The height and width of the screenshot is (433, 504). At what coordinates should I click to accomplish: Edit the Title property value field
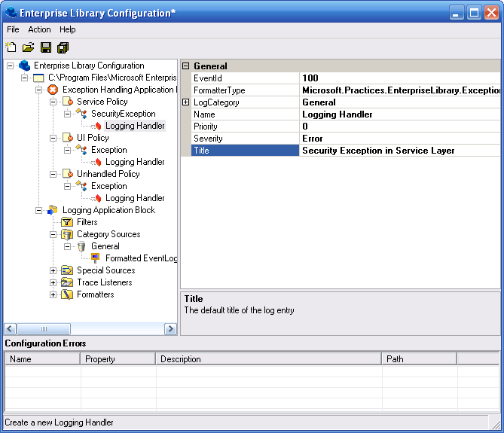point(399,151)
